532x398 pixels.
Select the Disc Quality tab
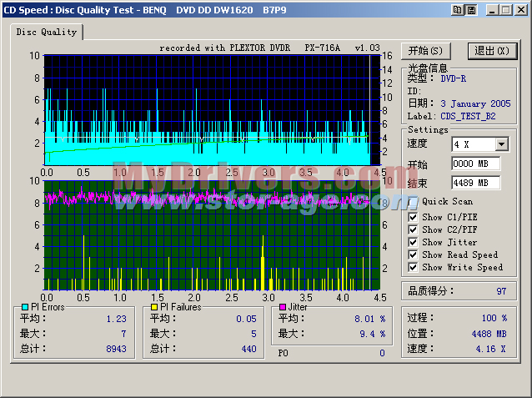47,32
